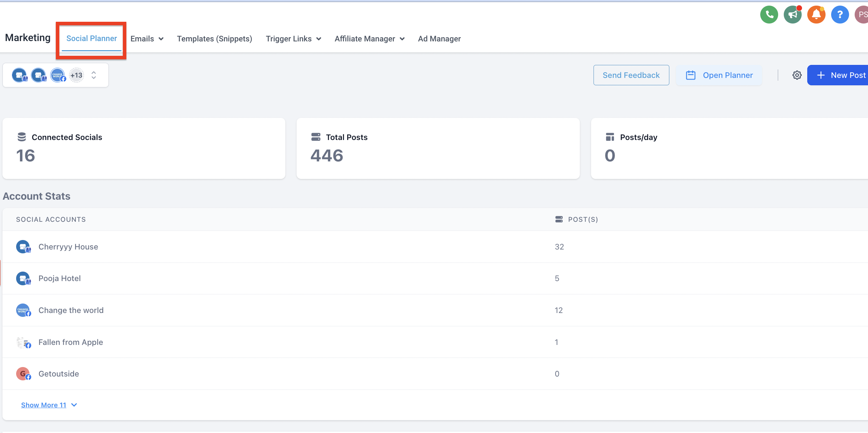Open the Emails dropdown menu
This screenshot has width=868, height=433.
click(x=147, y=39)
